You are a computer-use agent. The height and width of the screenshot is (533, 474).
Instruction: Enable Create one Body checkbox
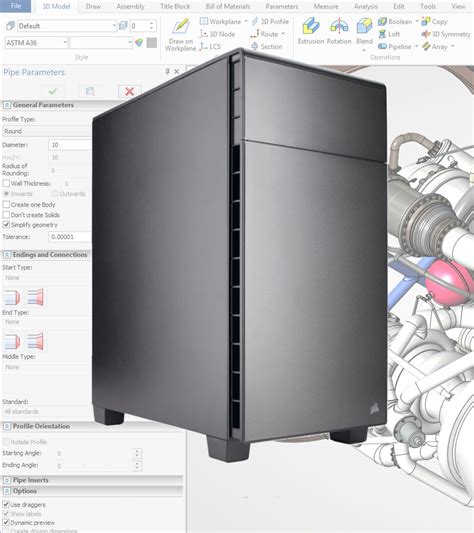pyautogui.click(x=6, y=205)
